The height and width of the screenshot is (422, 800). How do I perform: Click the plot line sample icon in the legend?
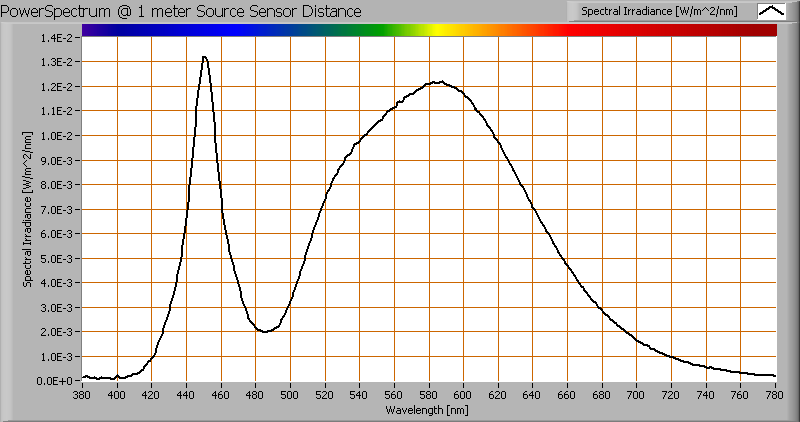pos(772,11)
